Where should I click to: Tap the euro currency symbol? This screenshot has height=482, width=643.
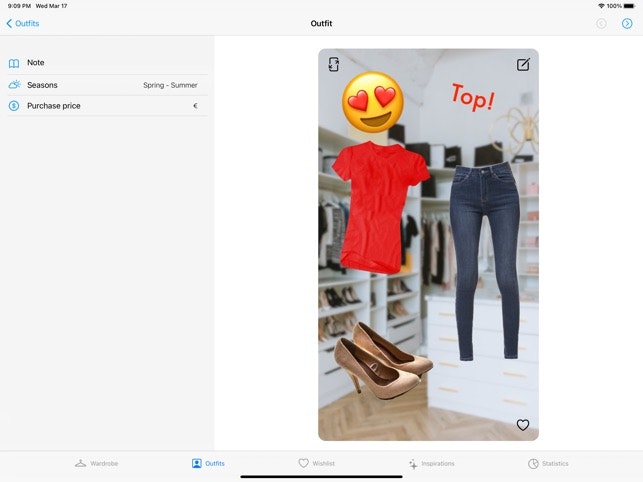[x=195, y=106]
